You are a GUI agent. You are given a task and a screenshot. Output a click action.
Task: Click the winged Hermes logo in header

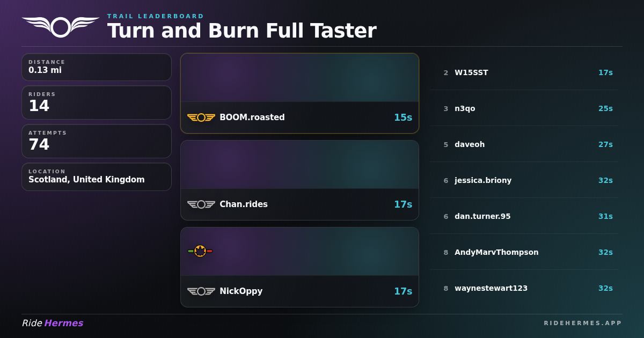pyautogui.click(x=61, y=27)
